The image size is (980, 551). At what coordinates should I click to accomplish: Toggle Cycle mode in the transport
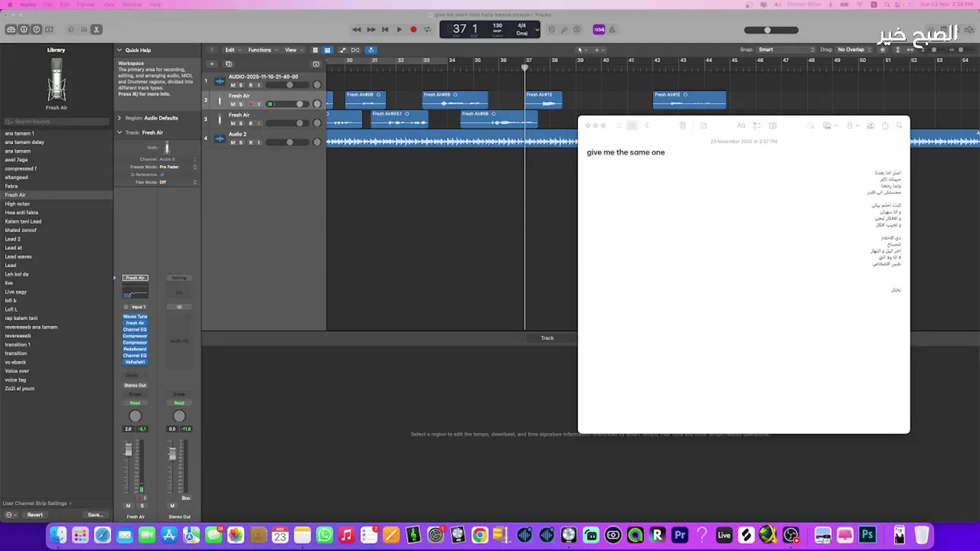[x=427, y=30]
